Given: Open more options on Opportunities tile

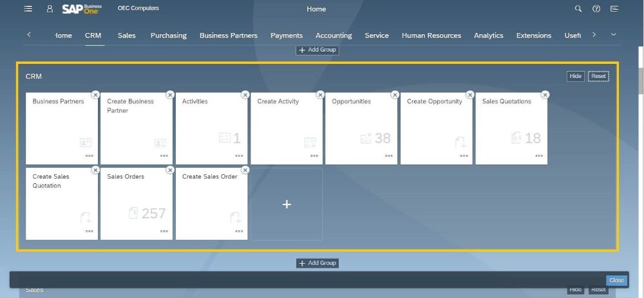Looking at the screenshot, I should tap(389, 156).
